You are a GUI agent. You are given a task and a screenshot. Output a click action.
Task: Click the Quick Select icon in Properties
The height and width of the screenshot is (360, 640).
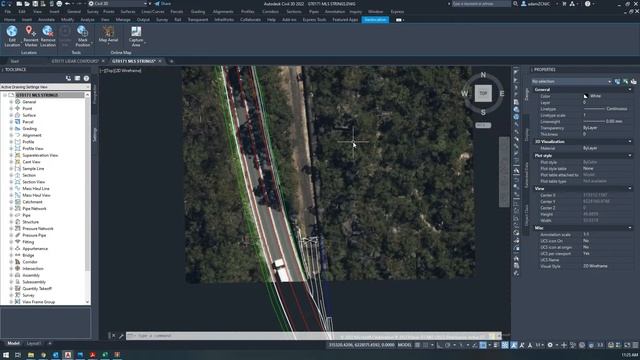633,82
